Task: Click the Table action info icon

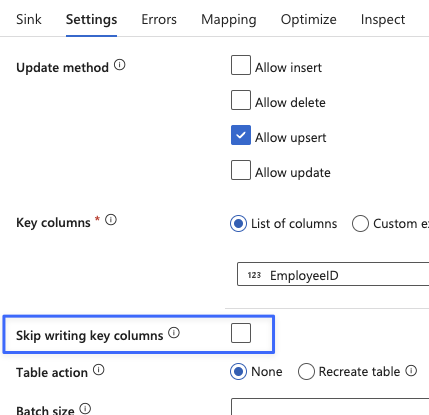Action: click(x=99, y=370)
